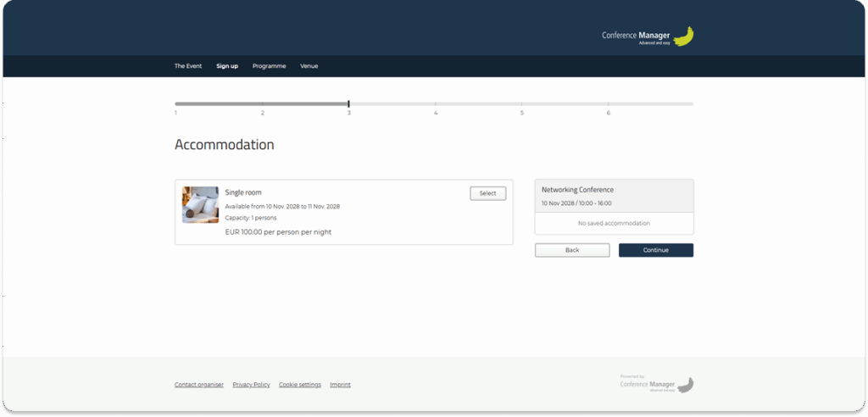
Task: Jump to step 1 on progress bar
Action: point(176,104)
